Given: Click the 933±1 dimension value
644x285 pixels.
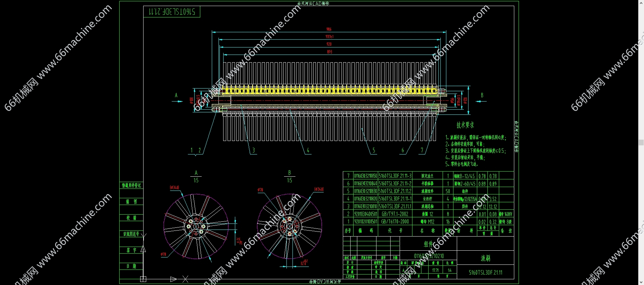Looking at the screenshot, I should [329, 37].
